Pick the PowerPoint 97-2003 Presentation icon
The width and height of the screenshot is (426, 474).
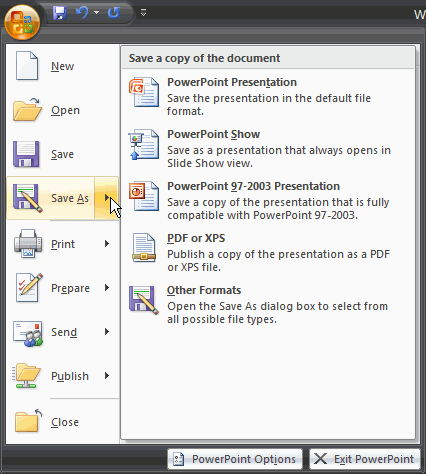click(144, 196)
